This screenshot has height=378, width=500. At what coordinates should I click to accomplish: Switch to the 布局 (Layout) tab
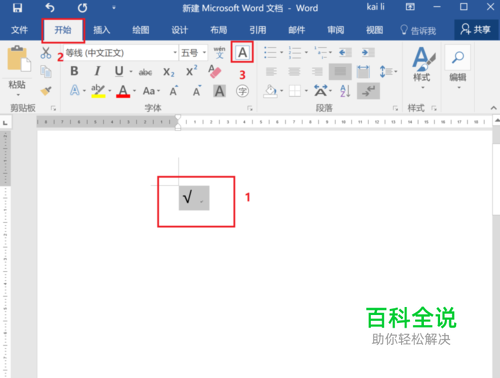click(219, 30)
